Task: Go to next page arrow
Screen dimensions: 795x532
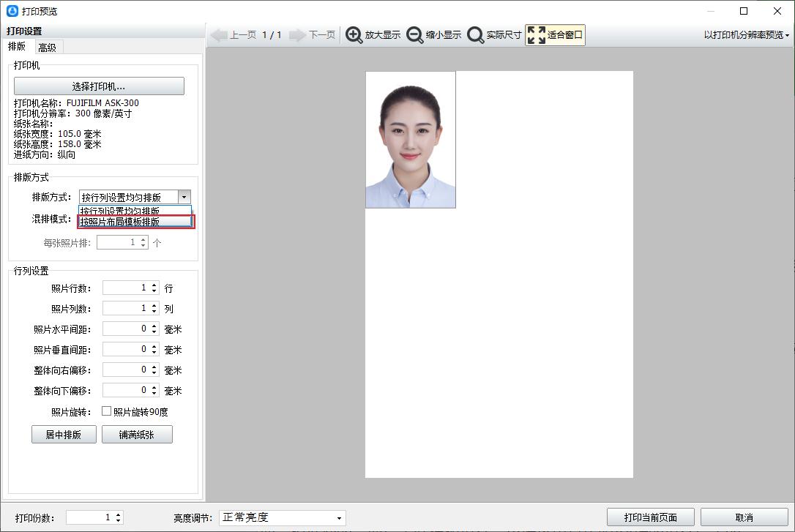Action: (x=297, y=35)
